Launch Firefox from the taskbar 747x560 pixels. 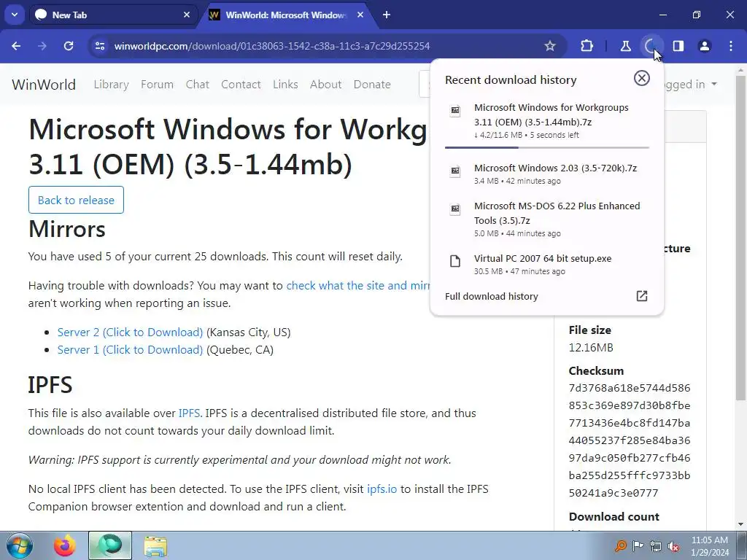click(x=65, y=545)
